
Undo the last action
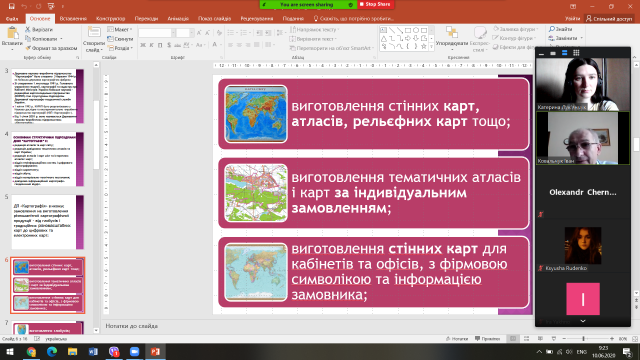point(24,6)
